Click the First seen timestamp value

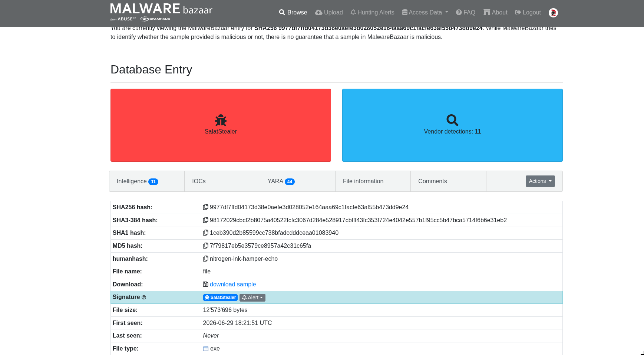click(237, 323)
